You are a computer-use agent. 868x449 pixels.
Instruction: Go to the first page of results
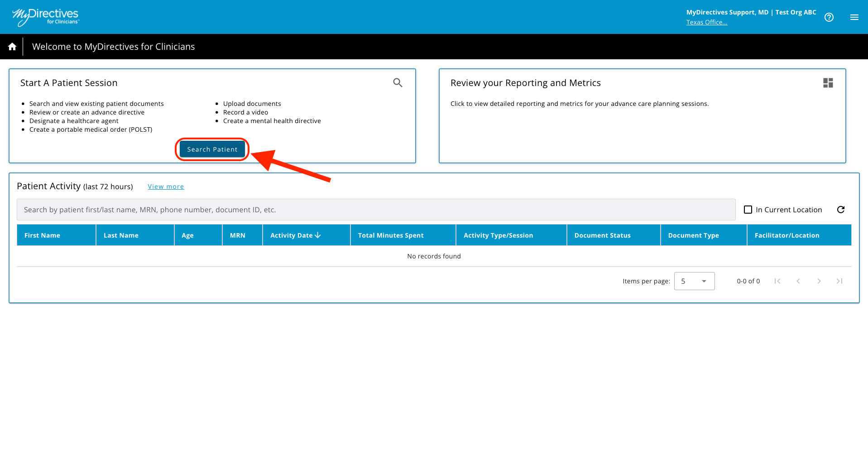tap(777, 281)
